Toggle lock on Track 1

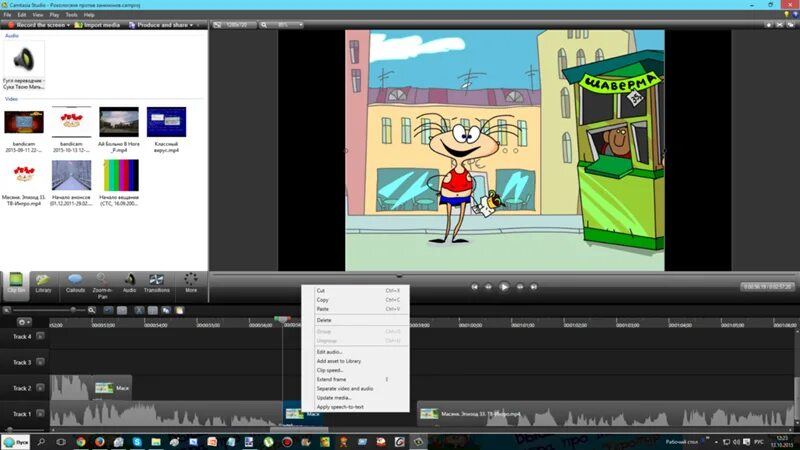[x=40, y=414]
